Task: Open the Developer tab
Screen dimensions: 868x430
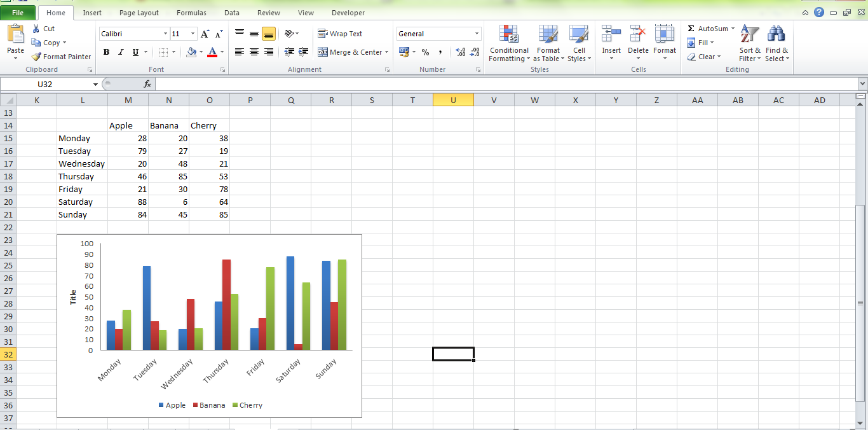Action: click(x=347, y=12)
